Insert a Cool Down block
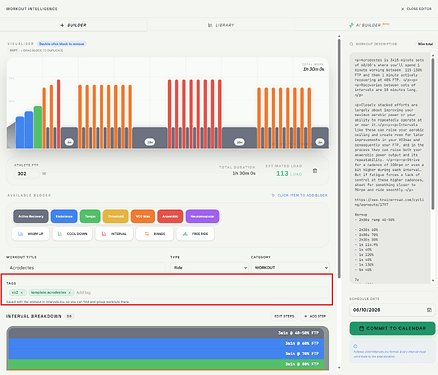The width and height of the screenshot is (438, 375). pos(72,234)
